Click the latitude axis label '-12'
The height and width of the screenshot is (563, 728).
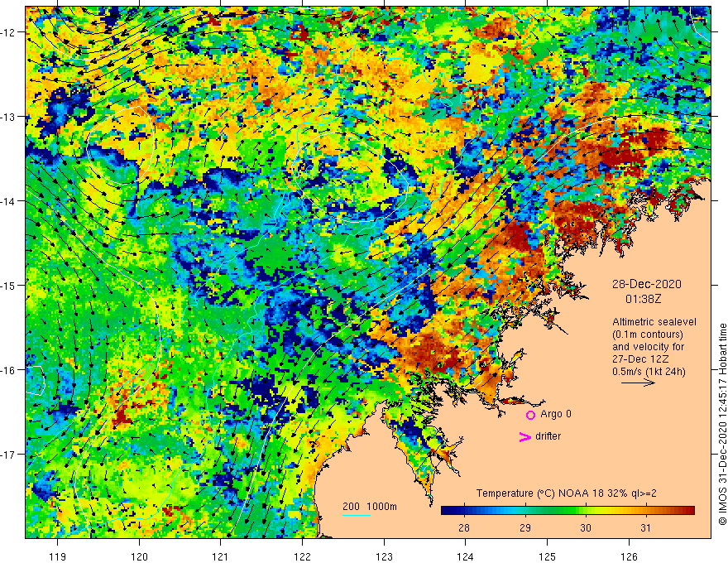[9, 32]
